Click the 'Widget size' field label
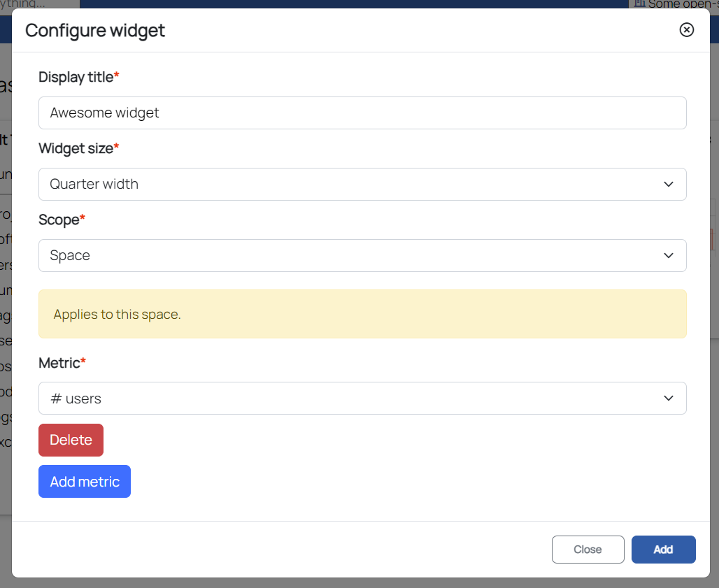This screenshot has width=719, height=588. 76,148
